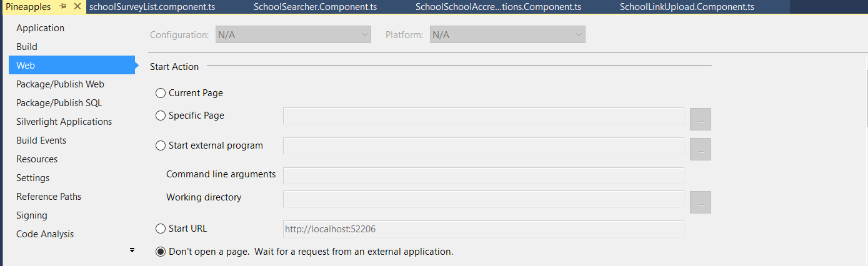Switch to SchoolLinkUpload.Component.ts tab
This screenshot has height=266, width=868.
click(687, 7)
